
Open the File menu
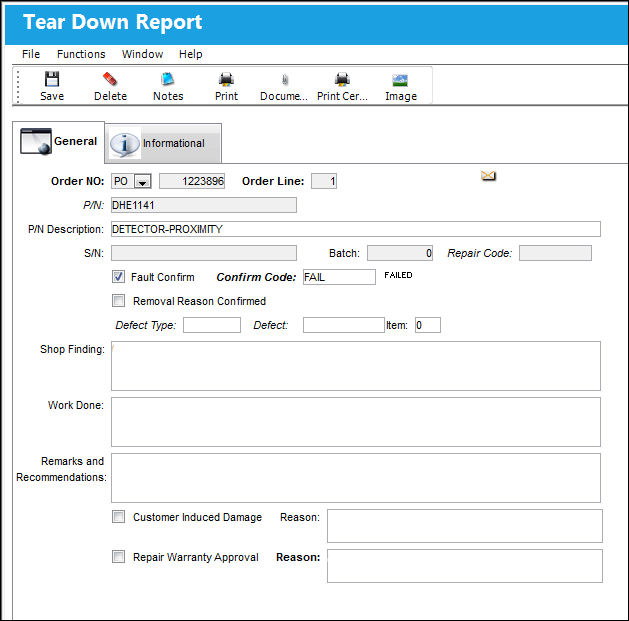click(x=31, y=54)
